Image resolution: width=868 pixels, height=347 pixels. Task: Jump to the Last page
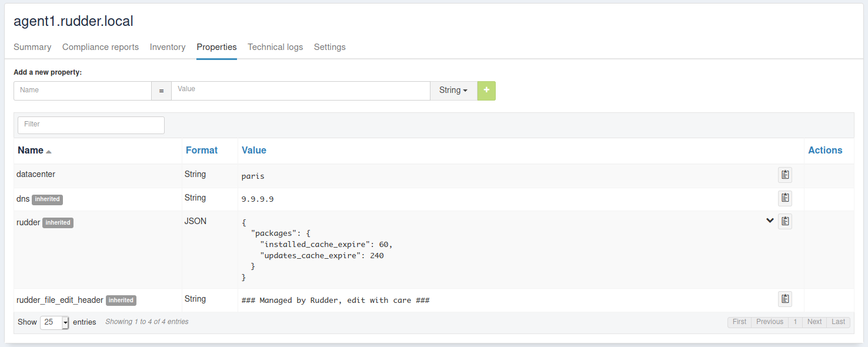pos(838,322)
